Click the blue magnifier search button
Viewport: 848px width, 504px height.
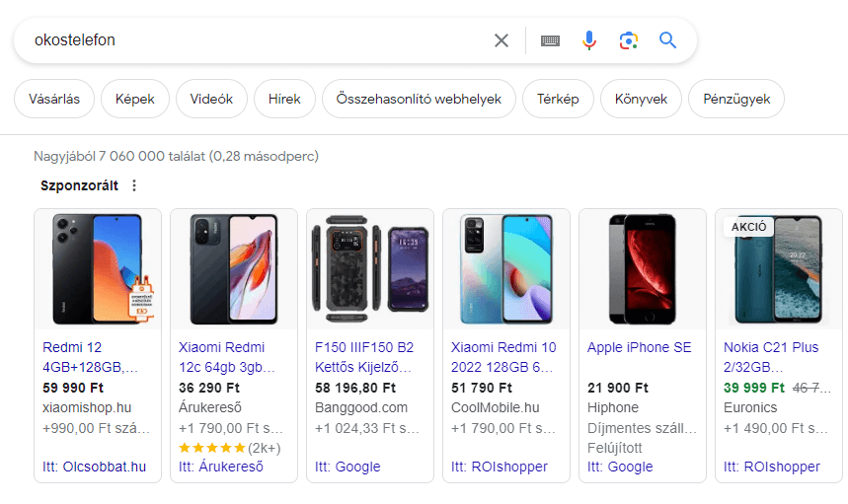coord(668,40)
